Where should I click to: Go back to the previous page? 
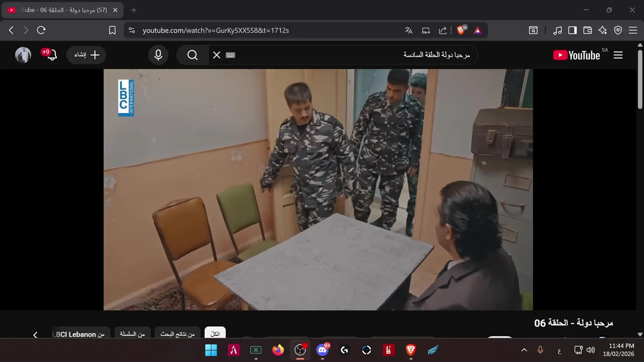11,30
